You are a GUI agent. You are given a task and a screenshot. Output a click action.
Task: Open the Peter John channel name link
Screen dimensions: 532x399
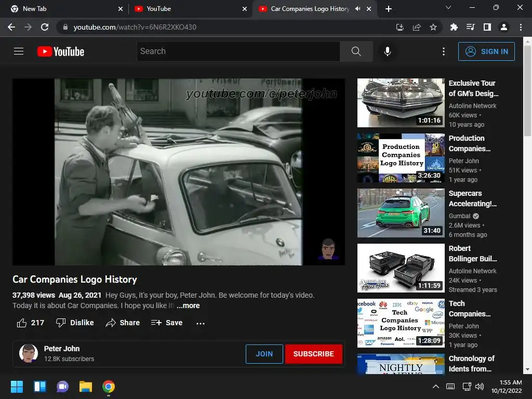pos(62,349)
